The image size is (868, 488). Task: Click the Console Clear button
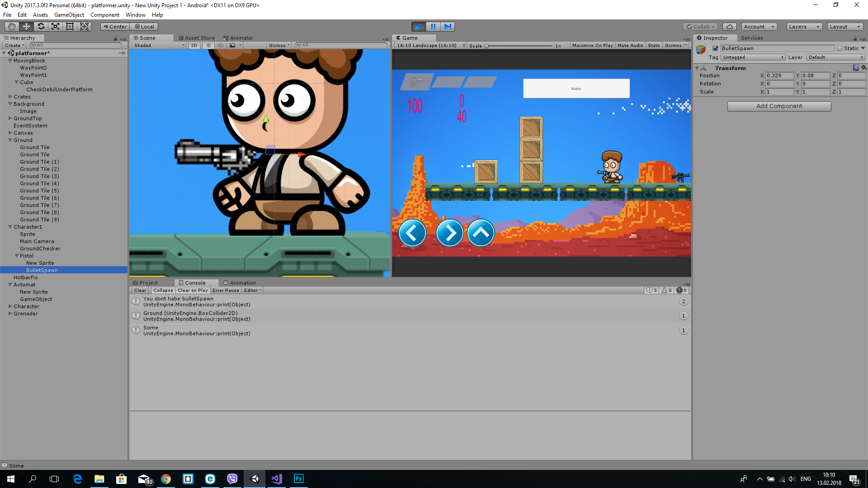coord(140,291)
